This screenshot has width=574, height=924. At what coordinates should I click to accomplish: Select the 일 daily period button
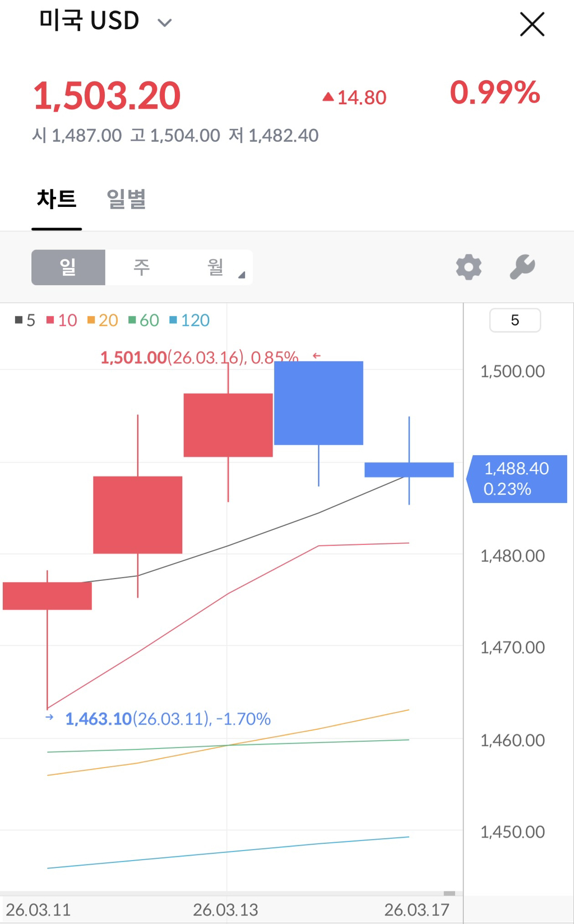tap(68, 267)
